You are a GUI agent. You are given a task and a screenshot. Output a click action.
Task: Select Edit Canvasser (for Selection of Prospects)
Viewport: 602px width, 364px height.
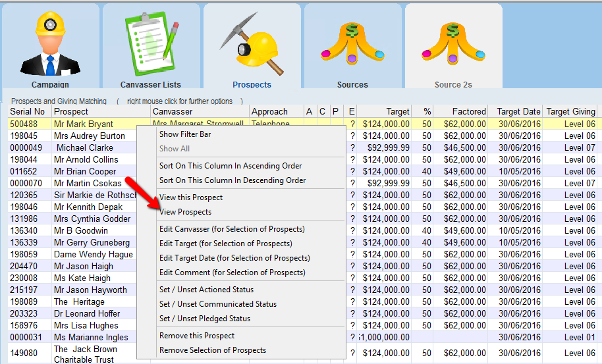[232, 229]
